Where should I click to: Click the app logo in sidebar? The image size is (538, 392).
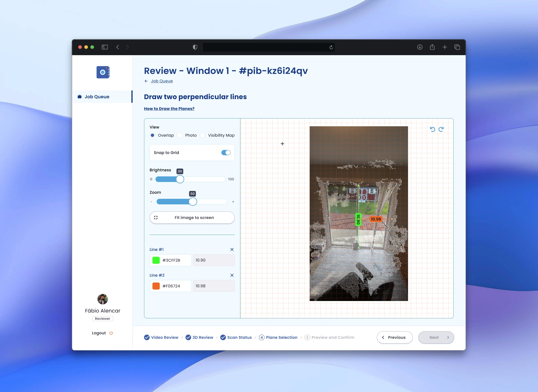tap(103, 72)
